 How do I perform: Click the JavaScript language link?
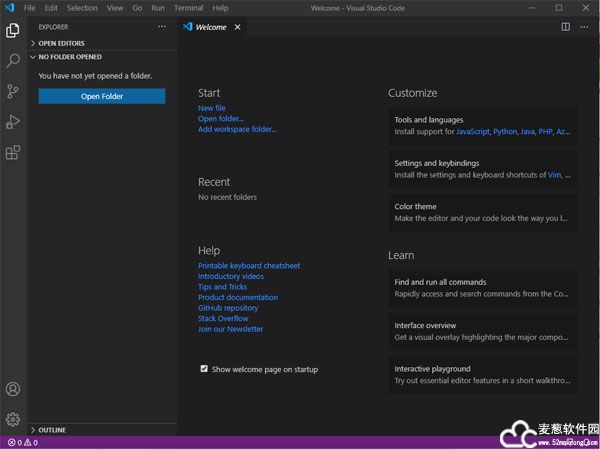pos(473,132)
